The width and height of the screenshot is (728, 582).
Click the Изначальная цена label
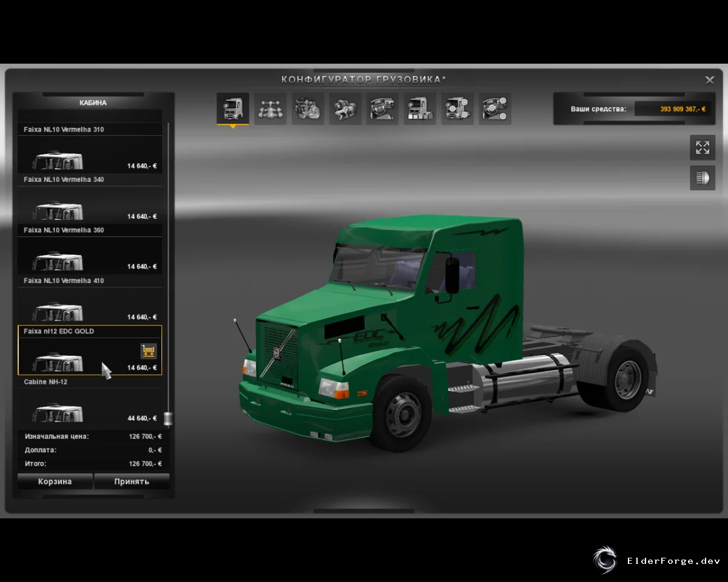pyautogui.click(x=56, y=436)
